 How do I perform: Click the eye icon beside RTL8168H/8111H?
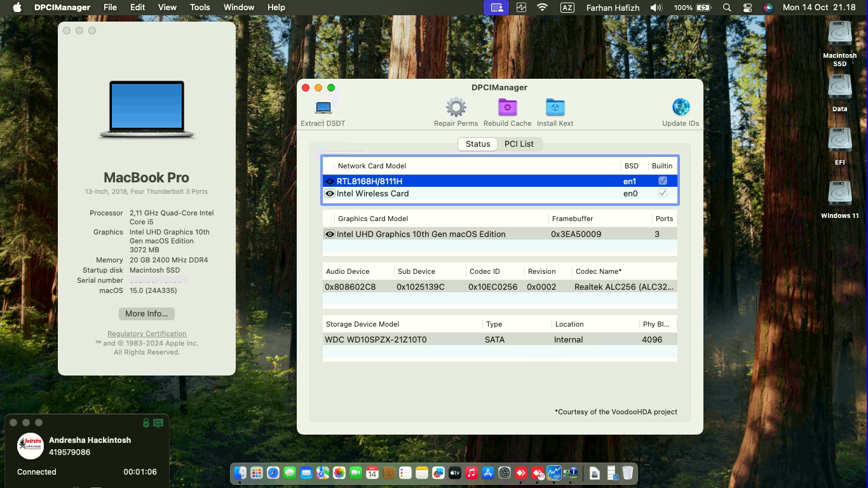point(330,181)
